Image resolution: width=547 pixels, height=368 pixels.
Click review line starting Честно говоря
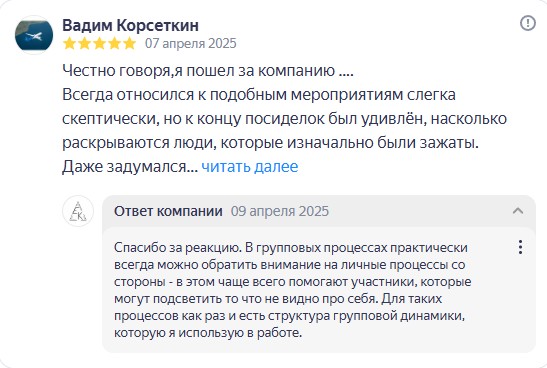(x=208, y=71)
